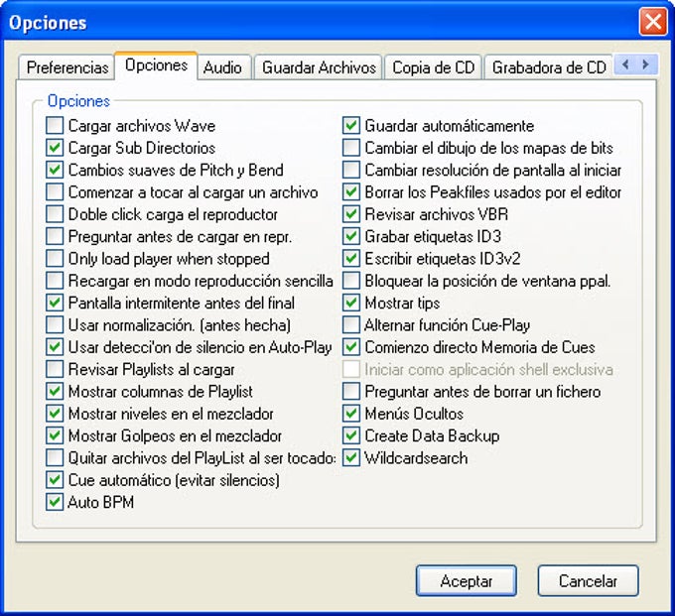Switch to the Copia de CD tab

point(433,67)
